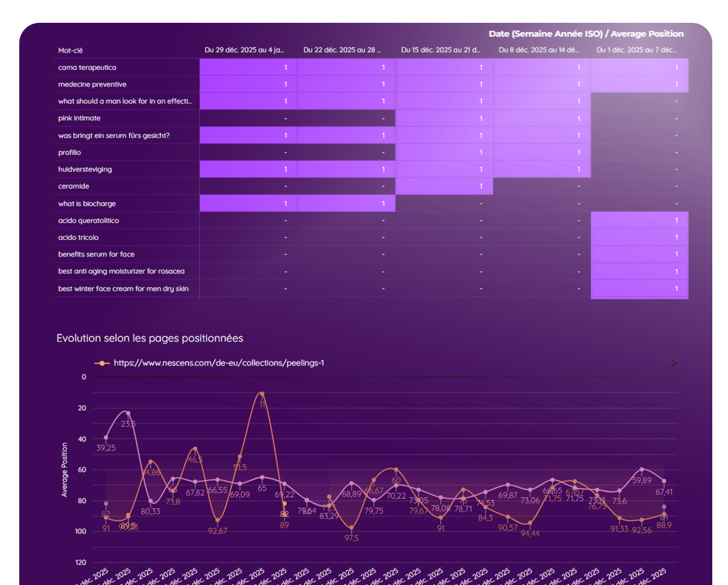Click the orange legend marker for peelings-1
This screenshot has width=728, height=585.
[102, 363]
